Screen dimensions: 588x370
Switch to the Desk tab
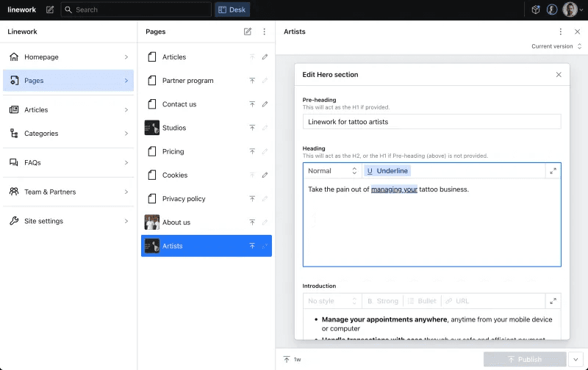pos(232,10)
